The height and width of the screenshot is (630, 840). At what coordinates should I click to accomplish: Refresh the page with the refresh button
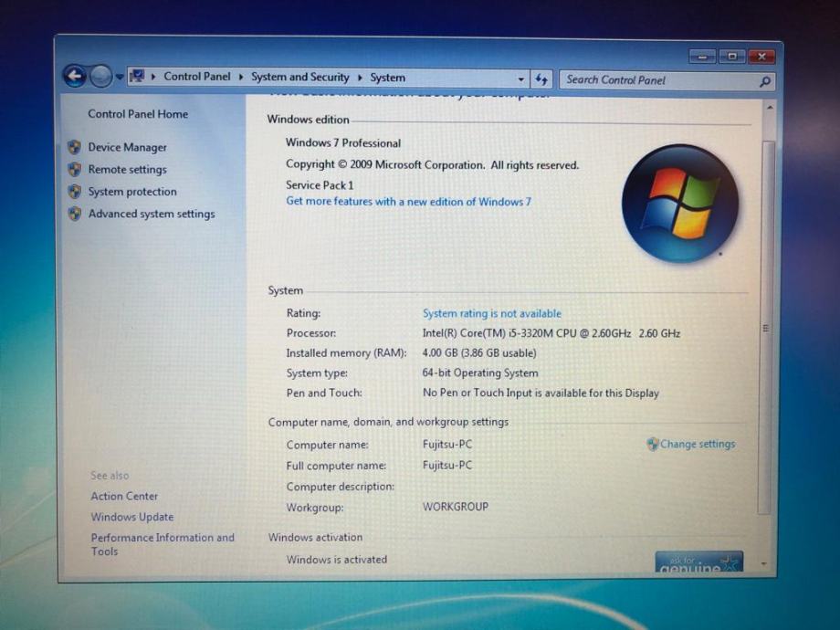point(541,79)
